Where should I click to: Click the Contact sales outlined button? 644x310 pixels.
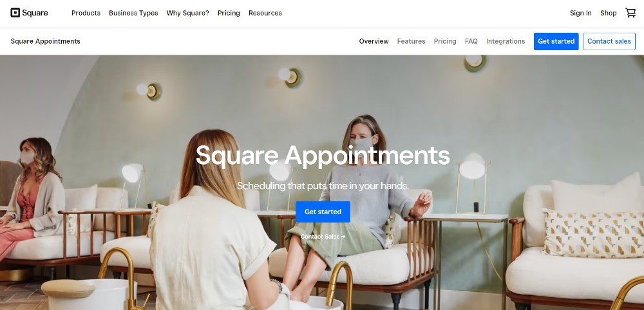pos(609,41)
